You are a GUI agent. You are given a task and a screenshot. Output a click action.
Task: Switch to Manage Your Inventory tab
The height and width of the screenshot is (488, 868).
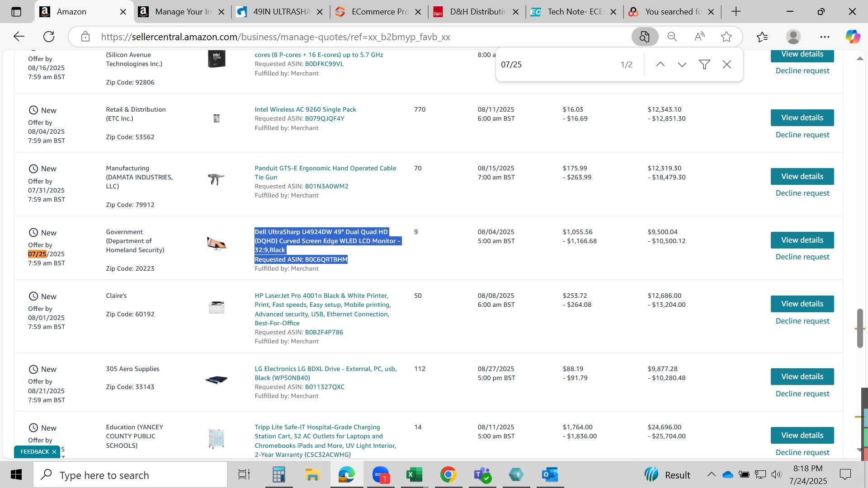click(x=183, y=12)
